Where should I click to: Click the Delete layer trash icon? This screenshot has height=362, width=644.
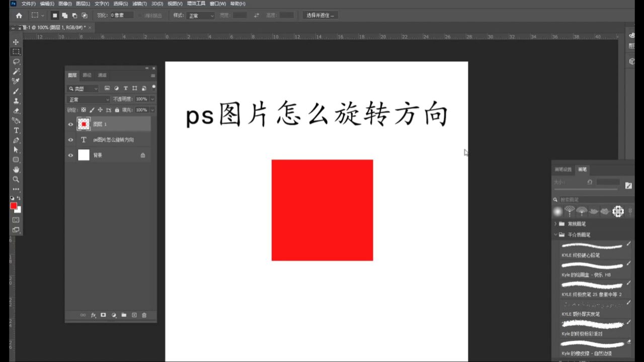click(x=144, y=315)
